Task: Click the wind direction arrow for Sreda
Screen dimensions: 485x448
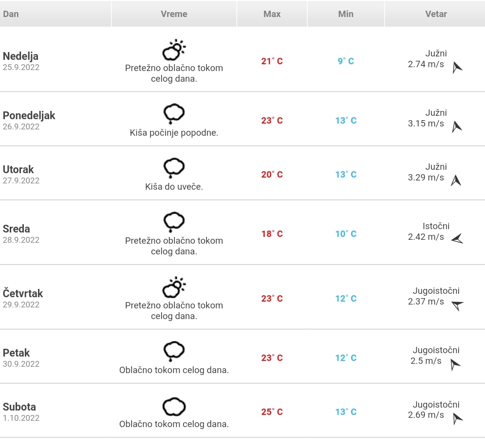Action: tap(457, 238)
